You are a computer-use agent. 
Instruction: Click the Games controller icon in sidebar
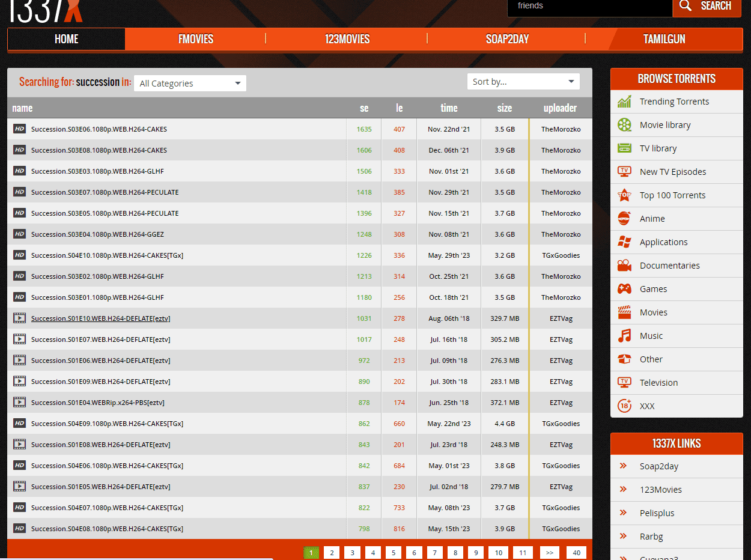click(624, 289)
